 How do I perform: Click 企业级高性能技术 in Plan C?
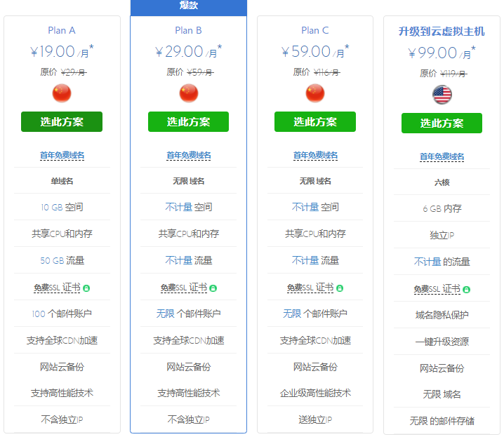coord(315,393)
